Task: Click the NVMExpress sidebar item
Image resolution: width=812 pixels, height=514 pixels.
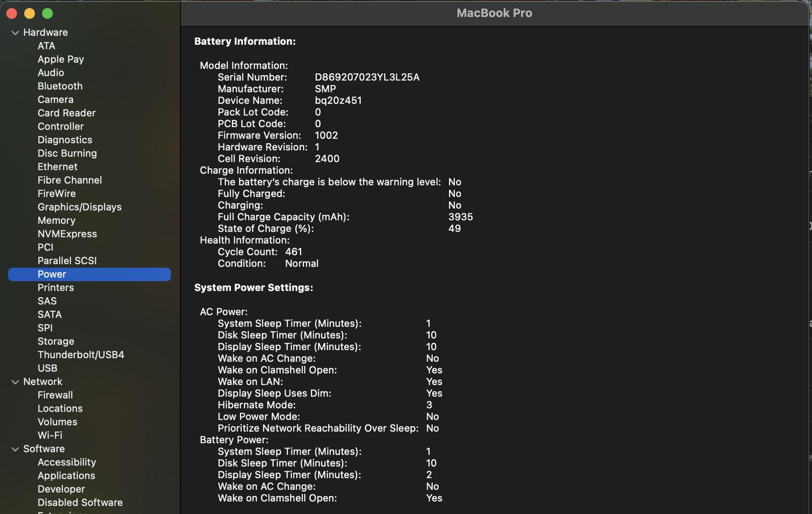Action: [x=67, y=234]
